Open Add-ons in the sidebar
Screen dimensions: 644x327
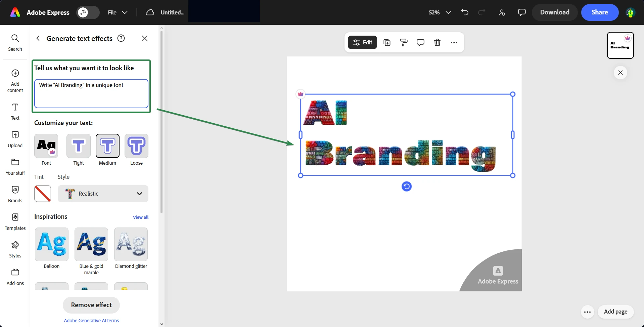pyautogui.click(x=15, y=277)
